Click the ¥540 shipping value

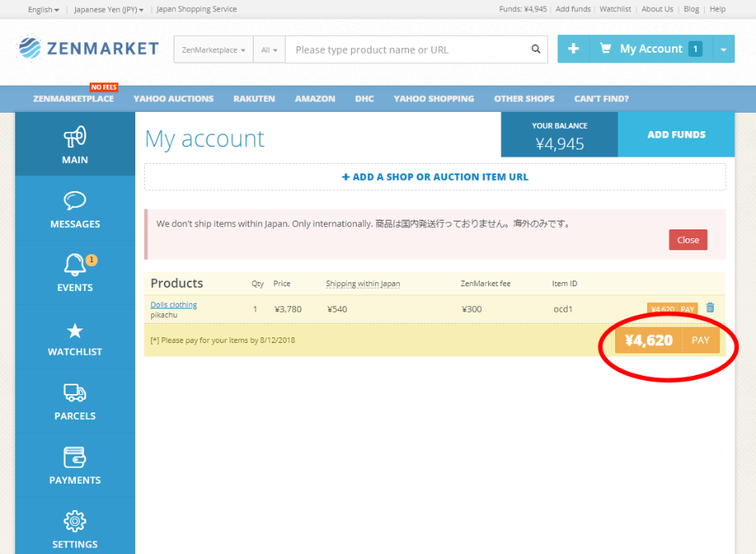(x=337, y=309)
